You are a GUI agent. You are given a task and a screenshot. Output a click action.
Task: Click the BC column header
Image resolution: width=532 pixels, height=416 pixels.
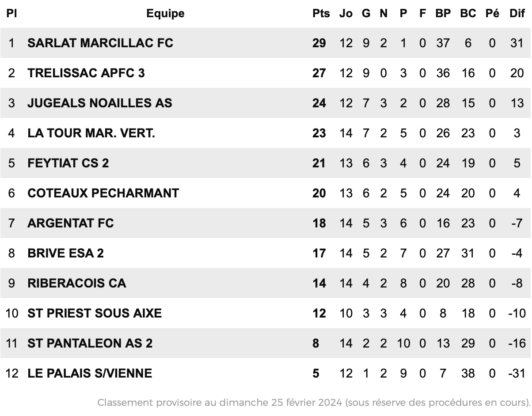pyautogui.click(x=468, y=13)
